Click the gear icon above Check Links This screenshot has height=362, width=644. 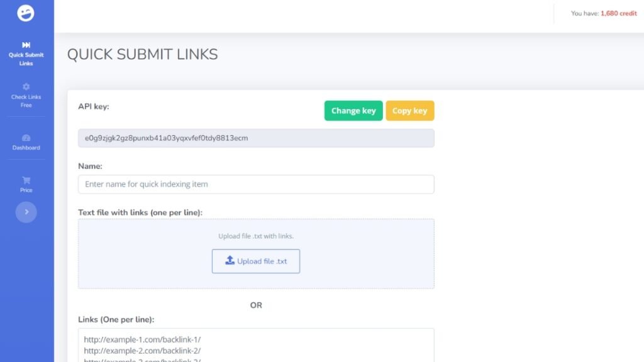coord(26,87)
